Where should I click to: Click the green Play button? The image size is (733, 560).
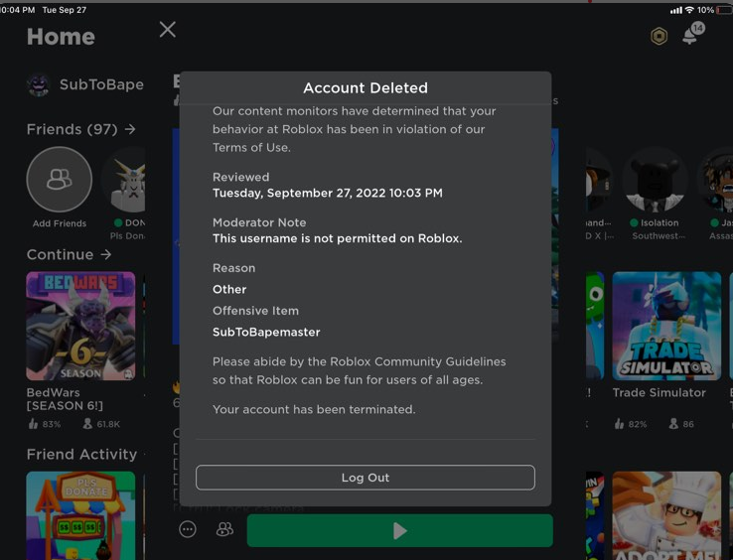pyautogui.click(x=399, y=530)
